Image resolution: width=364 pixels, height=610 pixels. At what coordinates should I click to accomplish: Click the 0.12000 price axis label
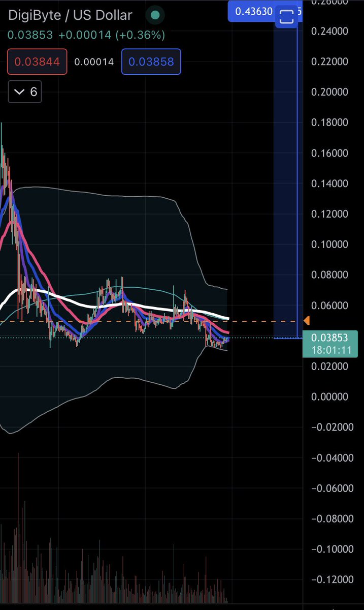pos(330,214)
